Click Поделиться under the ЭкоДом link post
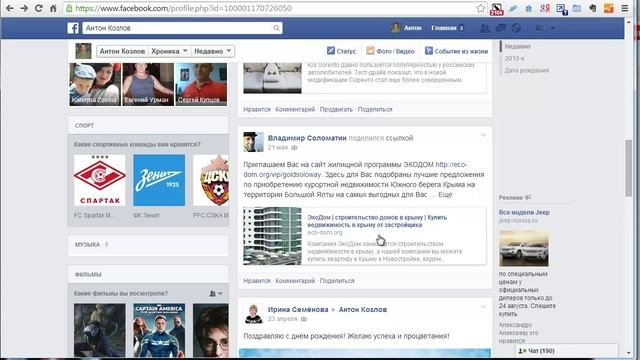The width and height of the screenshot is (640, 360). point(337,281)
